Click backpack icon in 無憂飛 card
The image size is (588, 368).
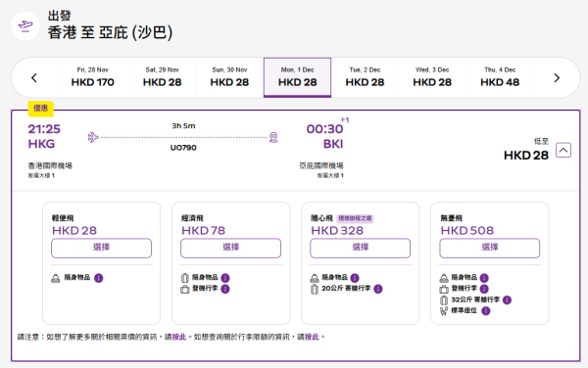tap(444, 278)
